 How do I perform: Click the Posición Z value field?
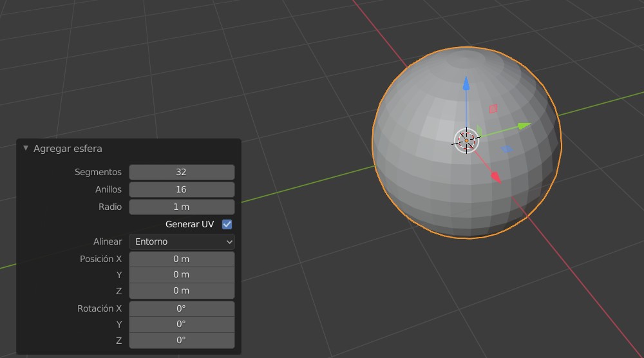182,290
